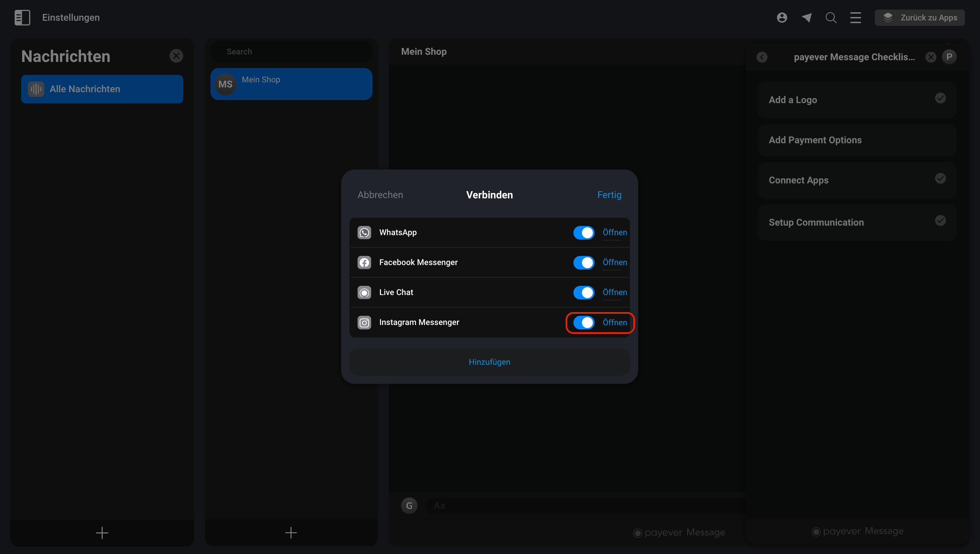Disable the WhatsApp toggle
This screenshot has height=554, width=980.
[x=584, y=232]
